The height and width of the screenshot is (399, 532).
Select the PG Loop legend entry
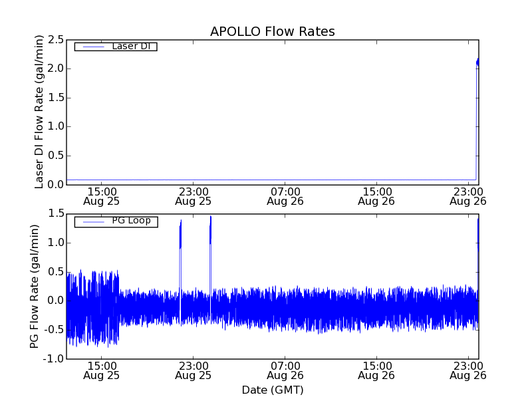131,221
